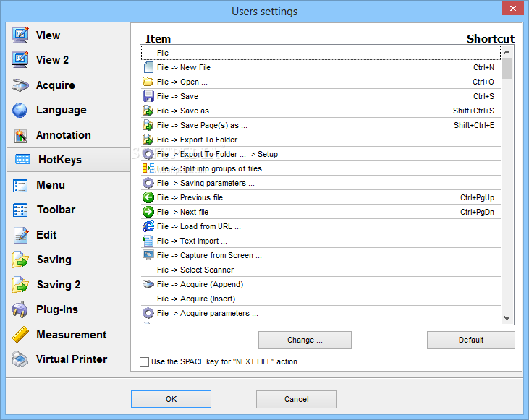Confirm with the OK button
Screen dimensions: 529x420
point(171,399)
